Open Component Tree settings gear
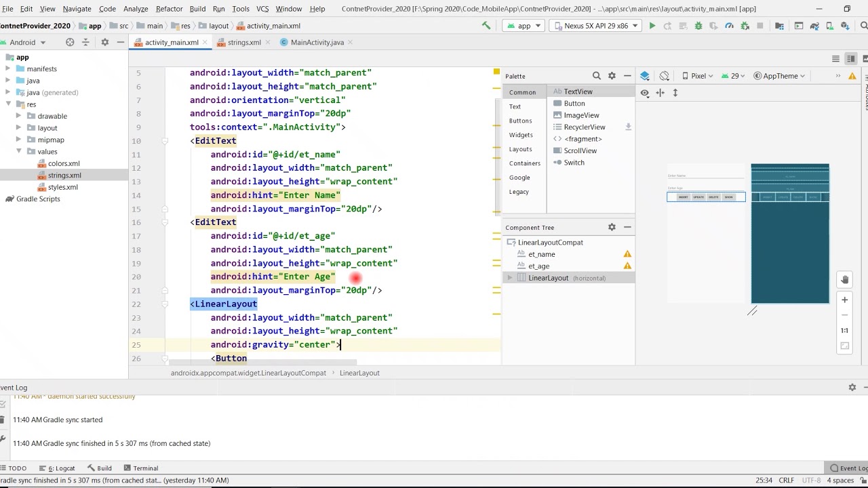Viewport: 868px width, 488px height. [612, 227]
